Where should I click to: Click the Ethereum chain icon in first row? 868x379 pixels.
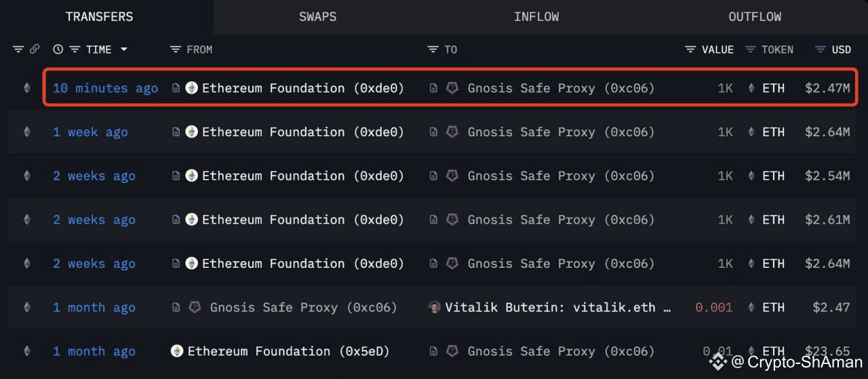(x=27, y=88)
